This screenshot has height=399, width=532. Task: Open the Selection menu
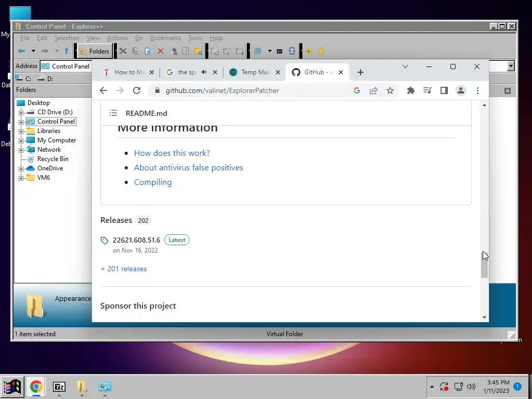pyautogui.click(x=67, y=38)
